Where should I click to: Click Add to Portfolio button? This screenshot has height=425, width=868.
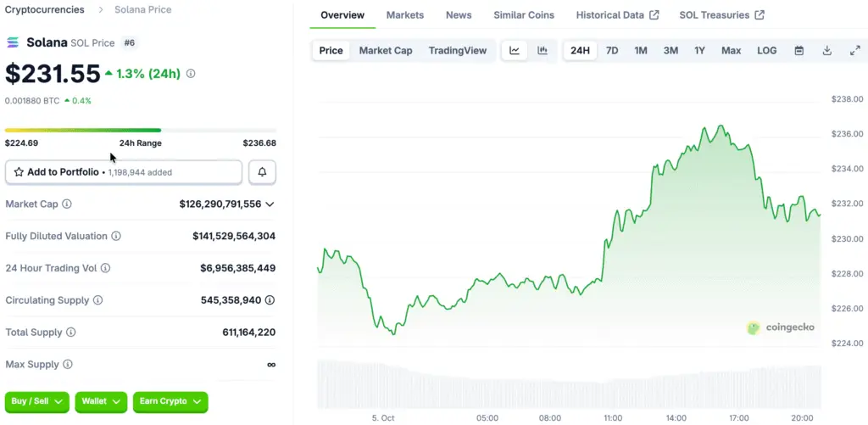[124, 172]
